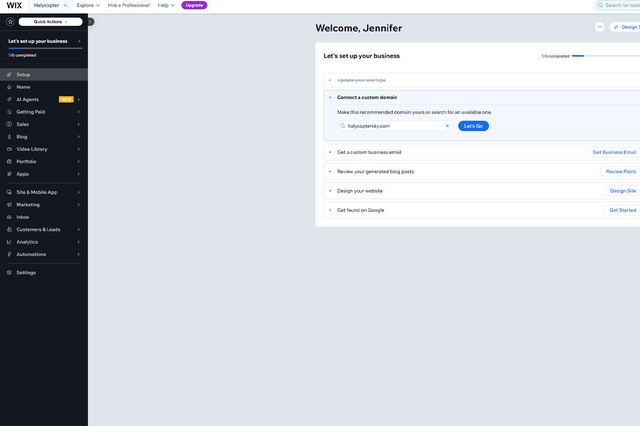Open the Explore dropdown menu
The image size is (640, 426).
click(88, 5)
